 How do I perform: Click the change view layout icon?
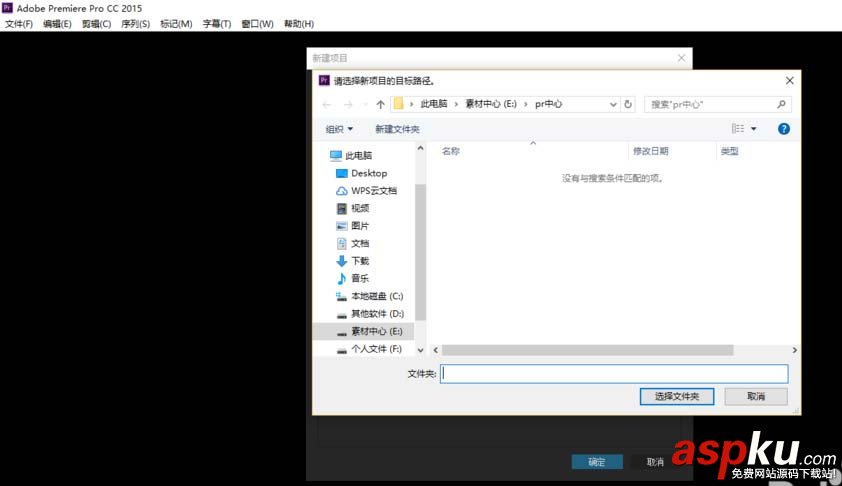pyautogui.click(x=738, y=128)
